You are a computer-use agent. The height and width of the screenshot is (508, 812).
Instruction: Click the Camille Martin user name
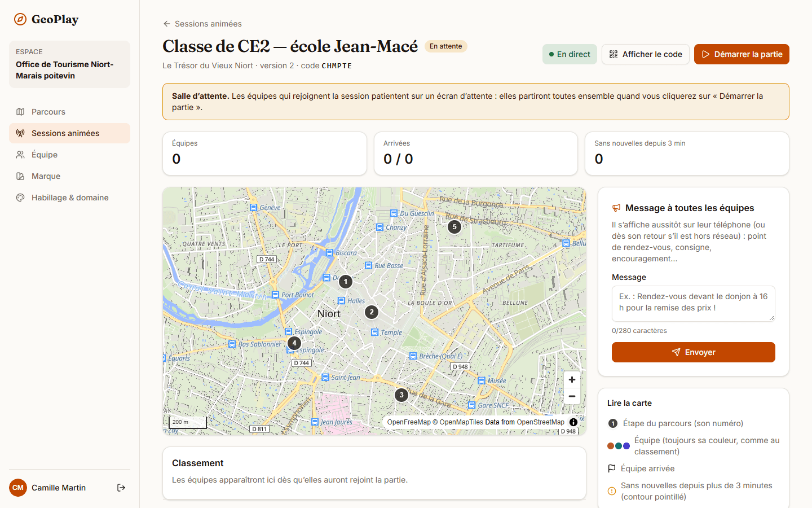(59, 488)
